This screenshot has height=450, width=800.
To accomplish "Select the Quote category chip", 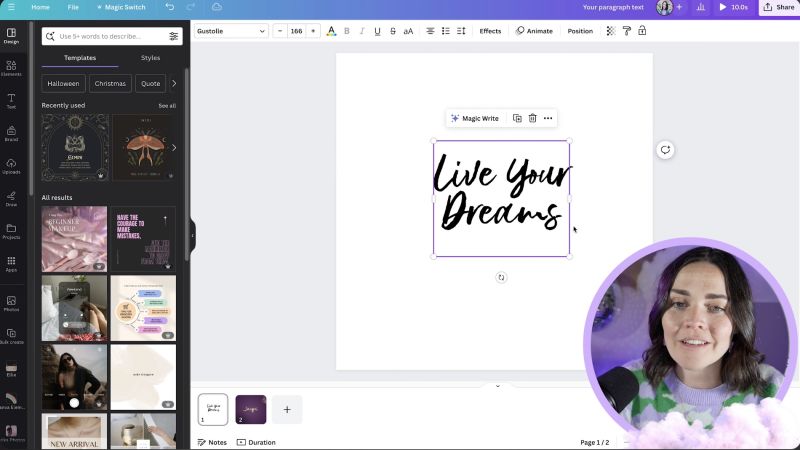I will (151, 83).
